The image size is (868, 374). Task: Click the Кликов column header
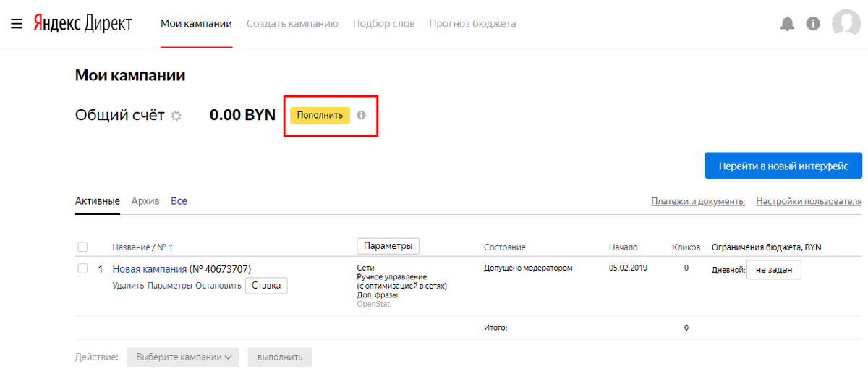point(686,247)
